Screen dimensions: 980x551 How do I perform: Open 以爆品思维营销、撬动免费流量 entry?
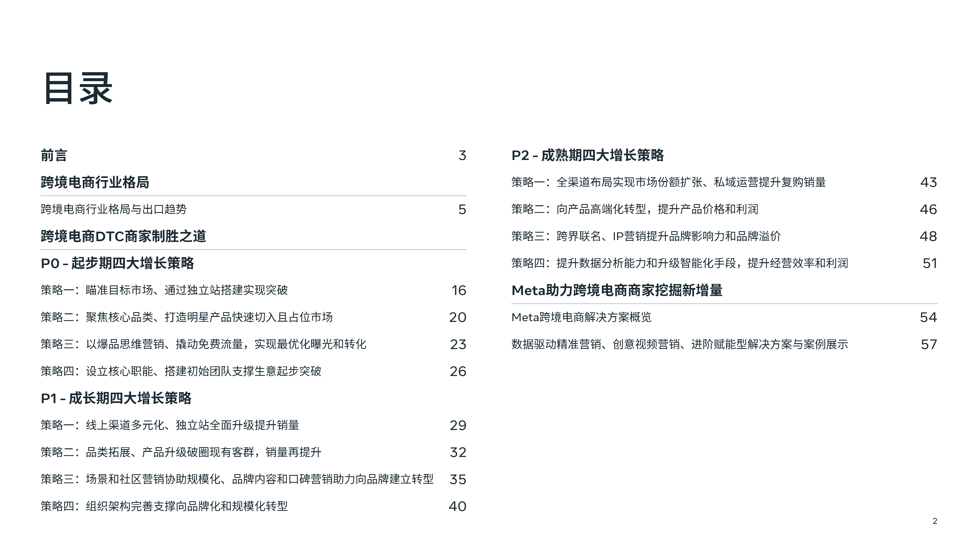coord(203,344)
